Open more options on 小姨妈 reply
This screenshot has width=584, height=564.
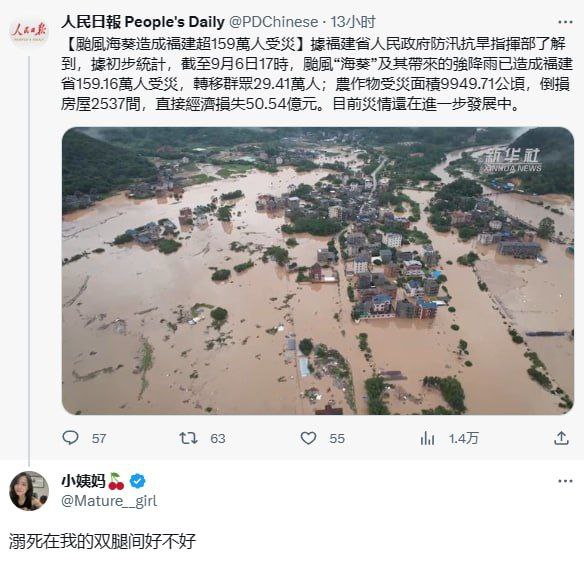[x=565, y=481]
